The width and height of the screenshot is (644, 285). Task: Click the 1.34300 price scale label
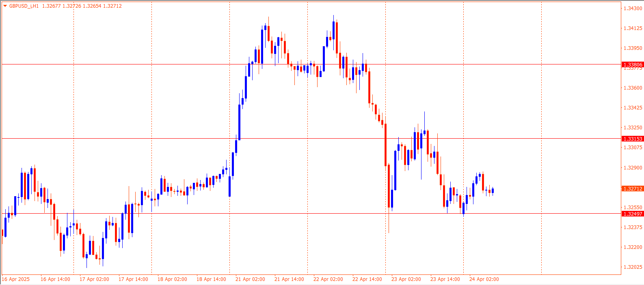[633, 9]
